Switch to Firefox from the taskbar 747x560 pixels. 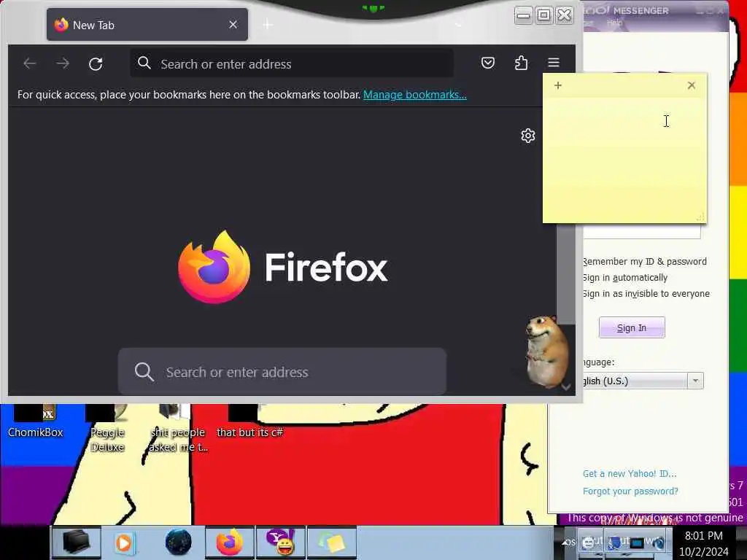(230, 542)
